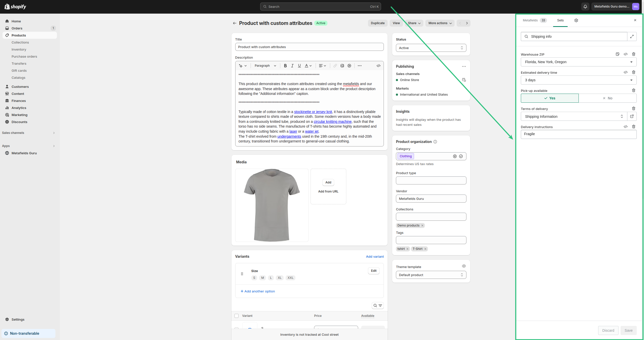Open the More actions menu
644x340 pixels.
pos(440,23)
